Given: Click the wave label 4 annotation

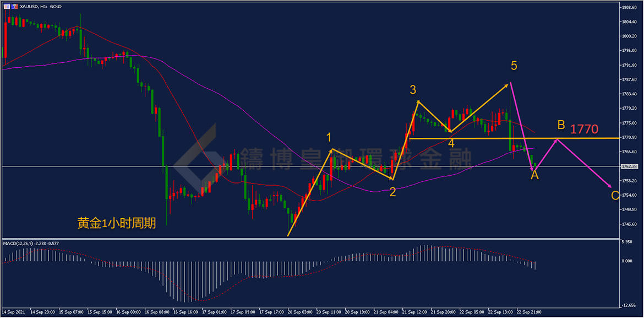Looking at the screenshot, I should (451, 143).
